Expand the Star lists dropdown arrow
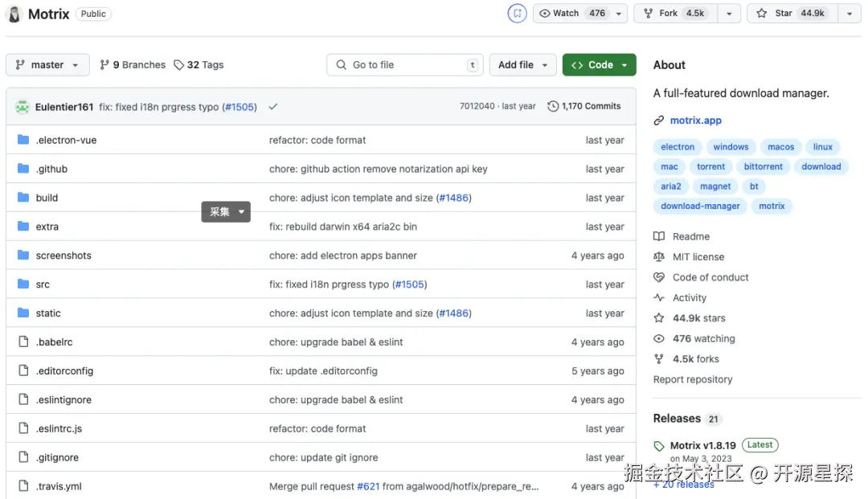 pos(850,14)
